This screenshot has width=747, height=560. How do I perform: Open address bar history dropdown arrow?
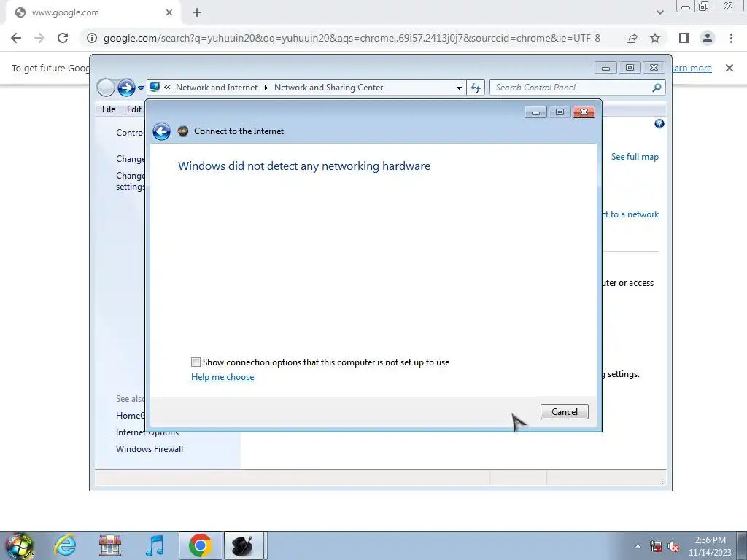point(459,87)
